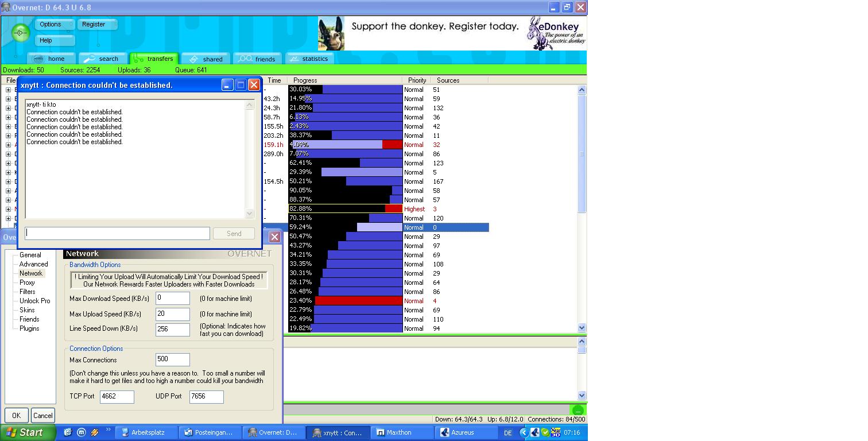Open Skins in the options tree
The height and width of the screenshot is (441, 868).
coord(27,310)
